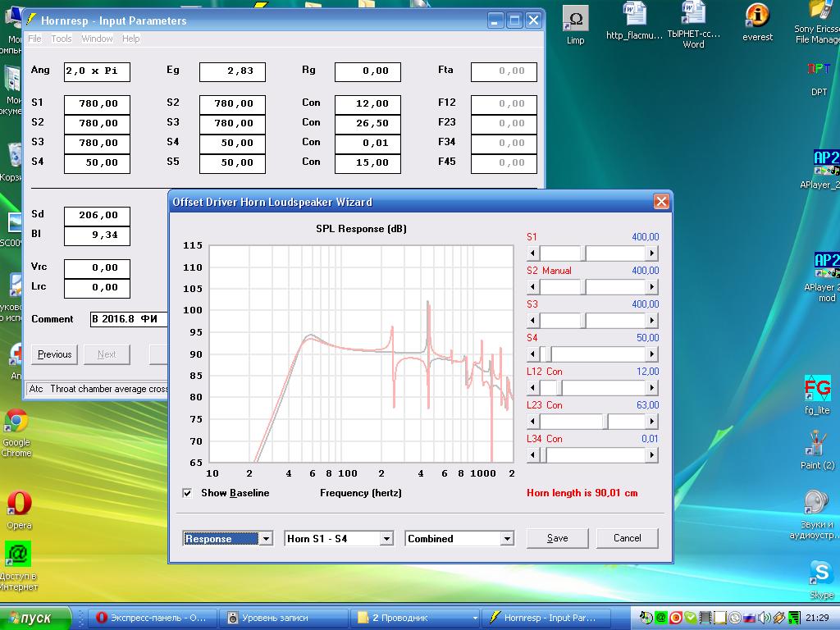Open the fg_lite desktop icon
This screenshot has width=840, height=630.
tap(817, 389)
